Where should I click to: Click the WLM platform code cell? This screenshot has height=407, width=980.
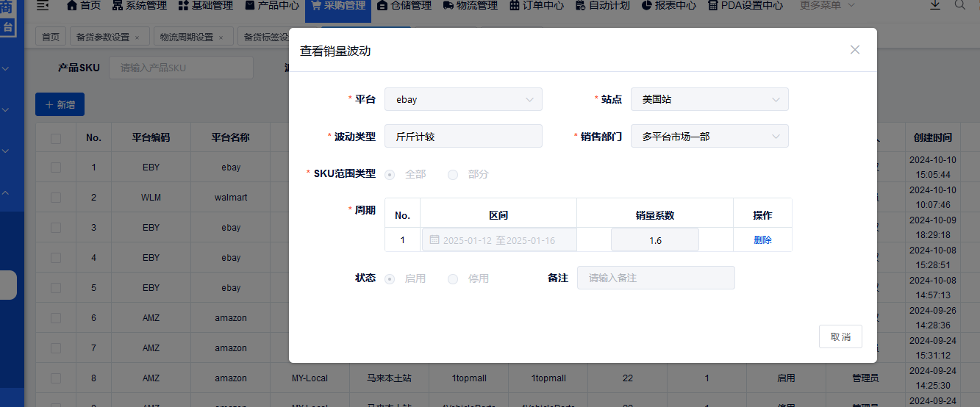coord(151,198)
